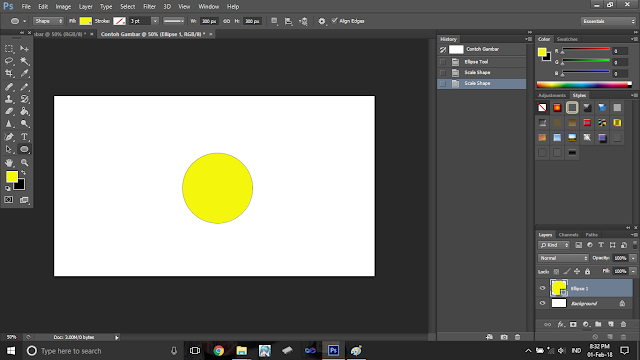Viewport: 640px width, 360px height.
Task: Select the Eraser tool
Action: [x=9, y=111]
